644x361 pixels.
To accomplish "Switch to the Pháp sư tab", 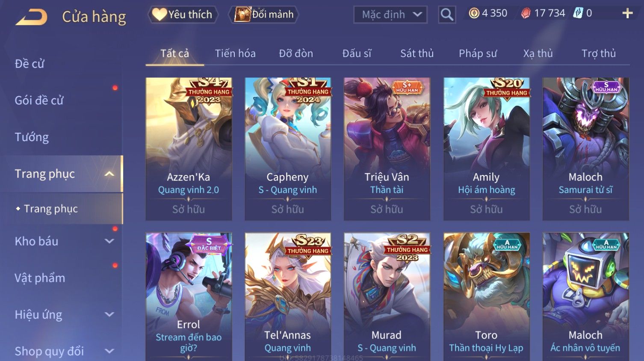I will [478, 53].
